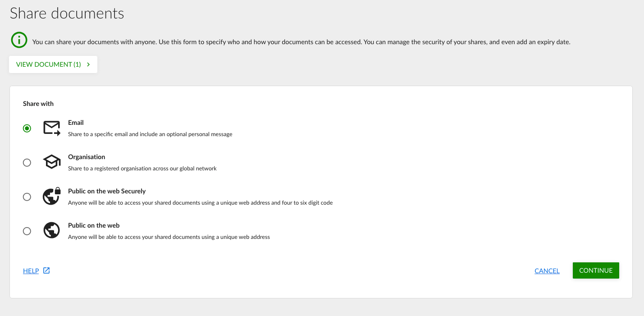Click the external link icon beside Help
The image size is (644, 316).
point(46,270)
